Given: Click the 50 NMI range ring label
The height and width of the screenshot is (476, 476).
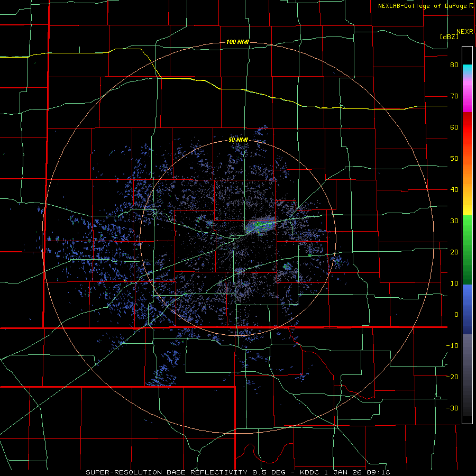Looking at the screenshot, I should click(x=239, y=140).
